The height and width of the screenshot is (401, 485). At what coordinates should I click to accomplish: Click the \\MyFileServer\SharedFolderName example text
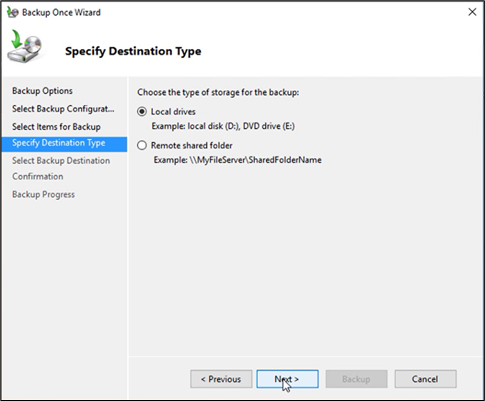[256, 160]
